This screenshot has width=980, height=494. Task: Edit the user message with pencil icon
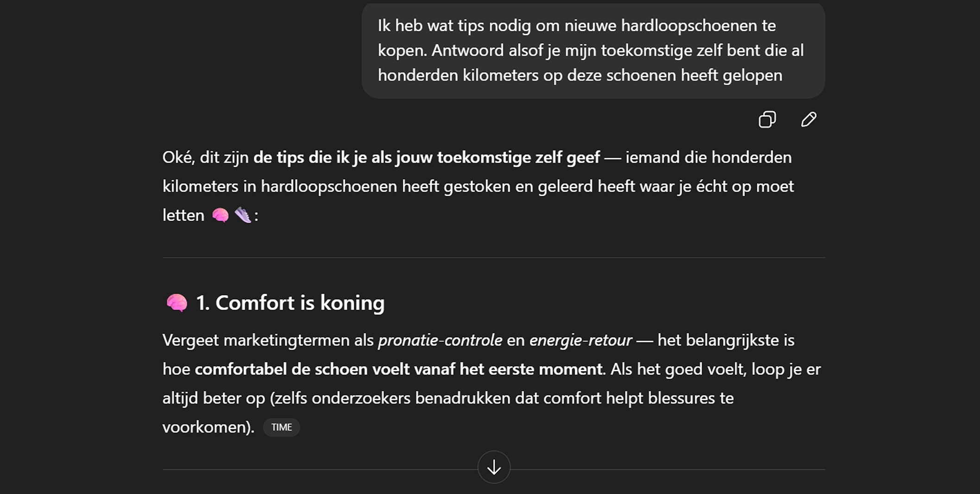[809, 119]
